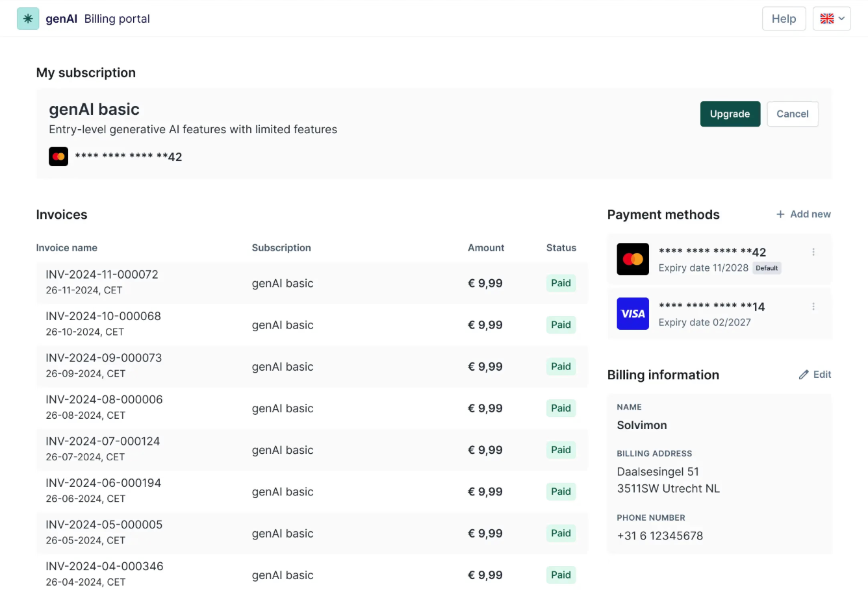Click phone number +31 6 12345678
Viewport: 868px width, 609px height.
tap(660, 536)
